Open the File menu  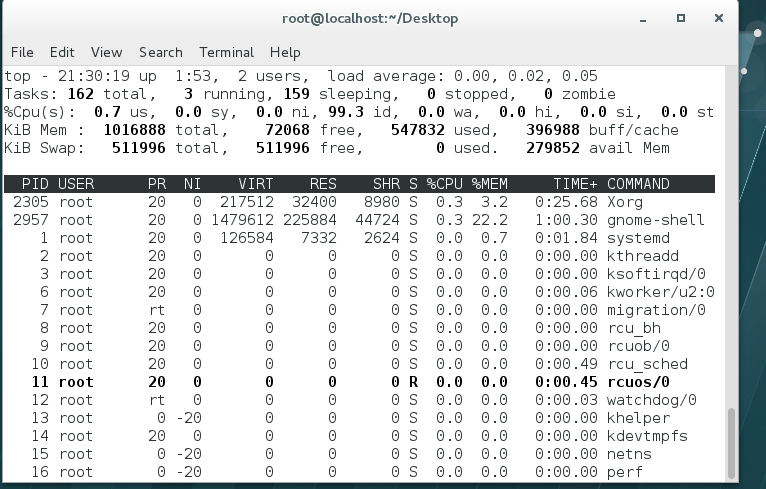pyautogui.click(x=22, y=52)
